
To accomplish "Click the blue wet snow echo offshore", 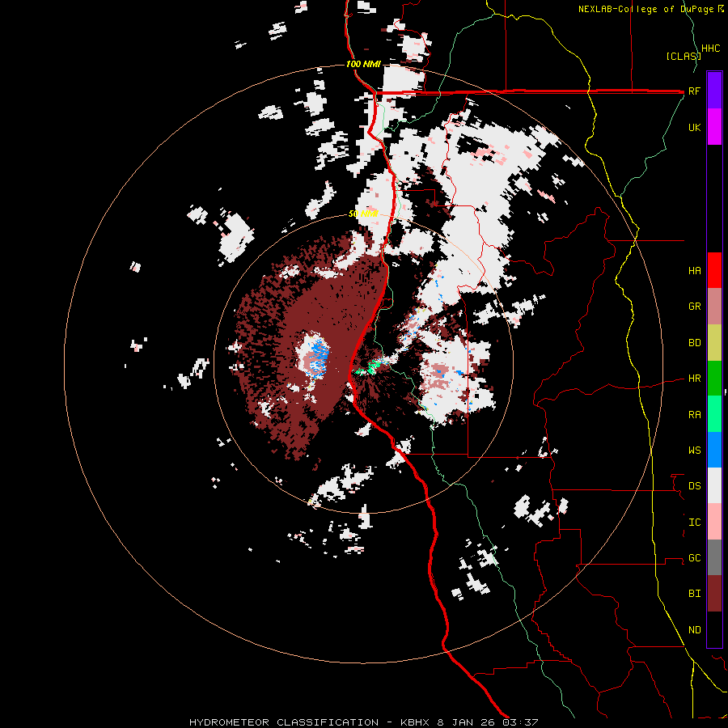I will point(320,356).
